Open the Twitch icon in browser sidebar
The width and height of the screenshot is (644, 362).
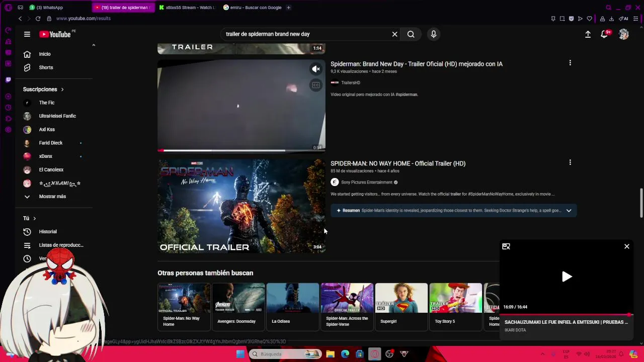(x=8, y=79)
